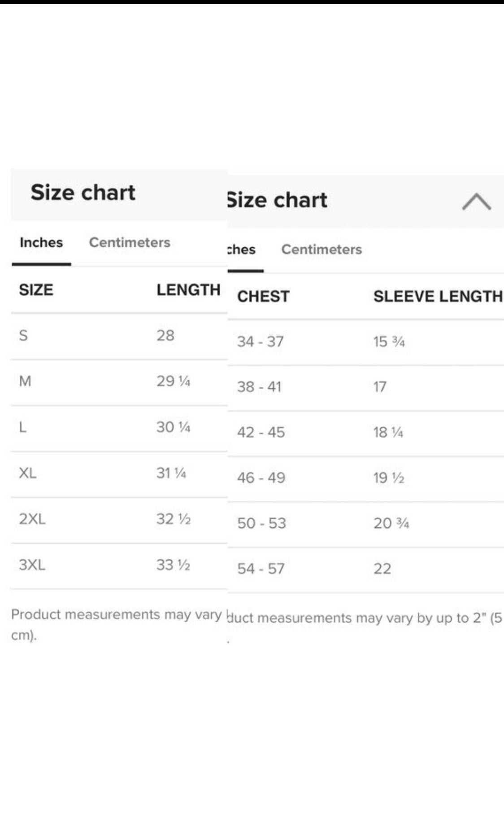
Task: Select the partially visible Inches tab on right
Action: (242, 249)
